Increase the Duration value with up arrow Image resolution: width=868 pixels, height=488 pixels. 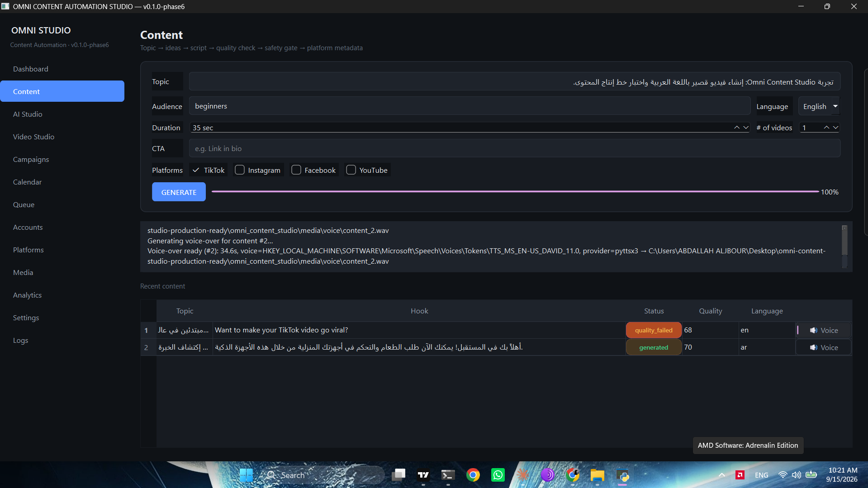pyautogui.click(x=737, y=128)
